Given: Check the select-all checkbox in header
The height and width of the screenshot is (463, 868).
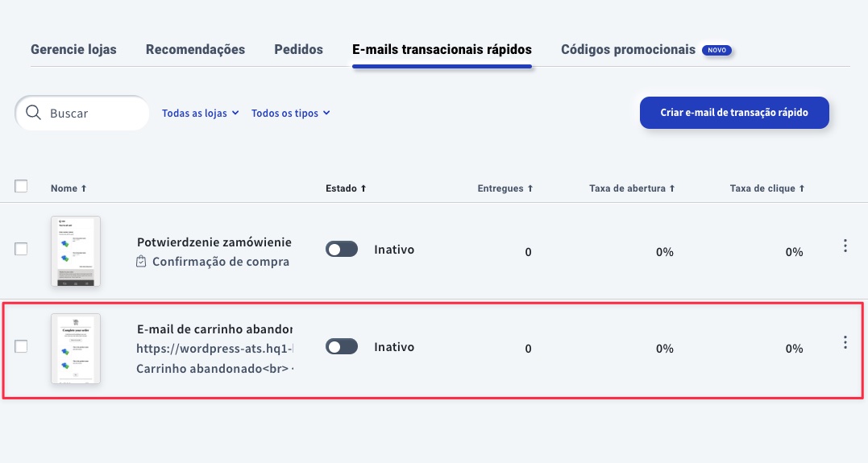Looking at the screenshot, I should click(x=21, y=187).
